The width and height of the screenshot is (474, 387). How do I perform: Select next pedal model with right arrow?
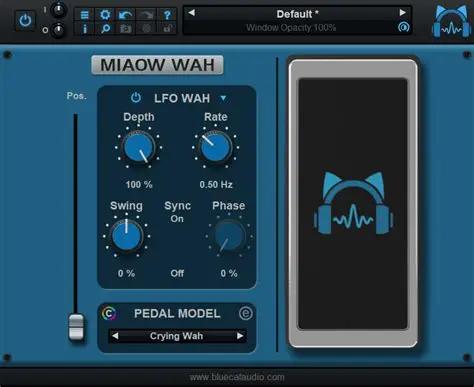pyautogui.click(x=240, y=336)
